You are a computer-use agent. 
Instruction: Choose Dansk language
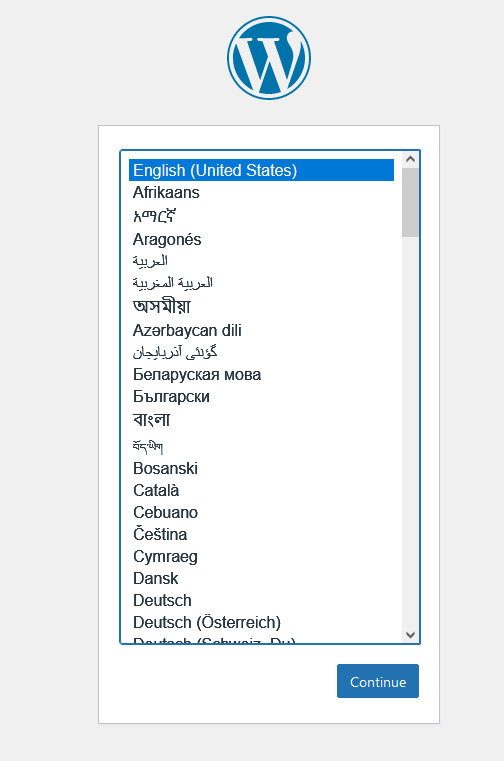[261, 579]
